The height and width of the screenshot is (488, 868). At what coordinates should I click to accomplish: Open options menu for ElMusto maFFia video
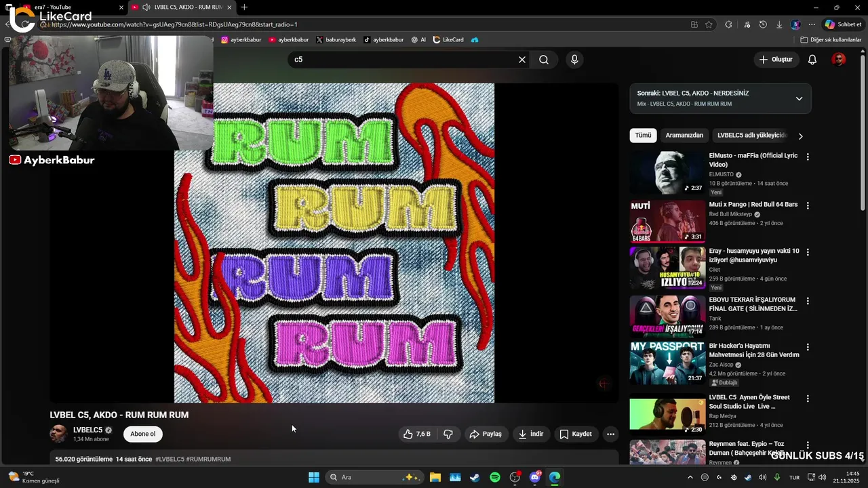click(807, 157)
